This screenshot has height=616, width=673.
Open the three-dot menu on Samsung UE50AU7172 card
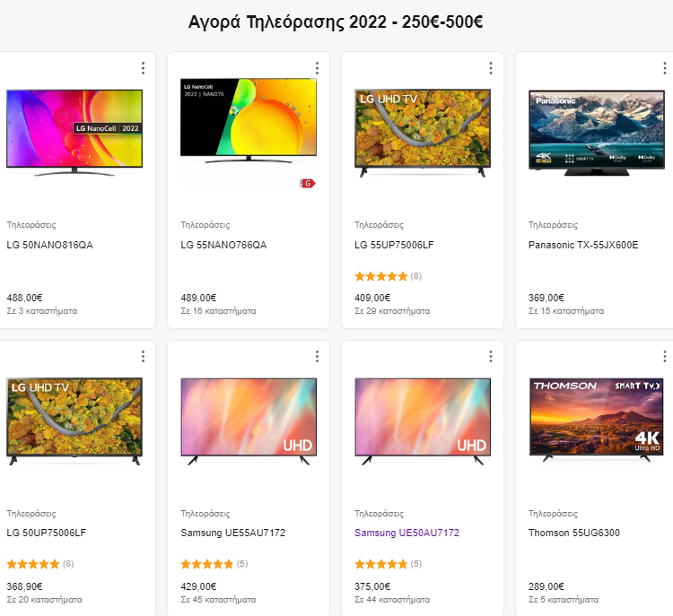[x=491, y=356]
